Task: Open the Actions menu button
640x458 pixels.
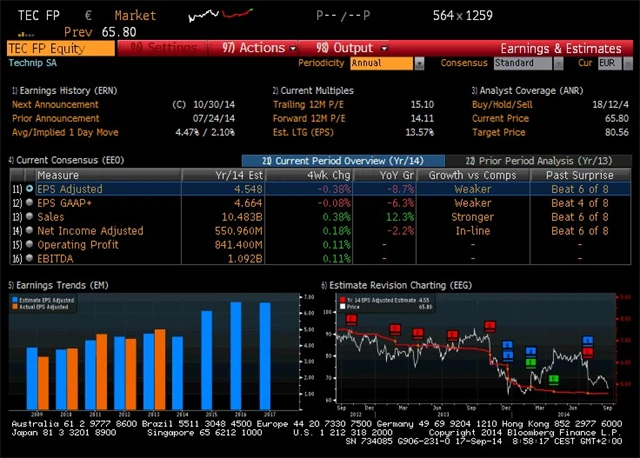Action: [x=259, y=47]
